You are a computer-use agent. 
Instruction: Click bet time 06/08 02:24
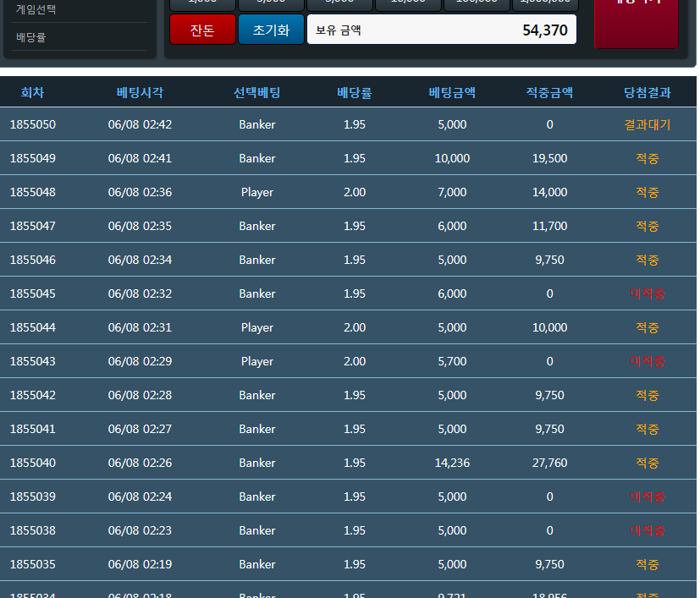(x=140, y=497)
